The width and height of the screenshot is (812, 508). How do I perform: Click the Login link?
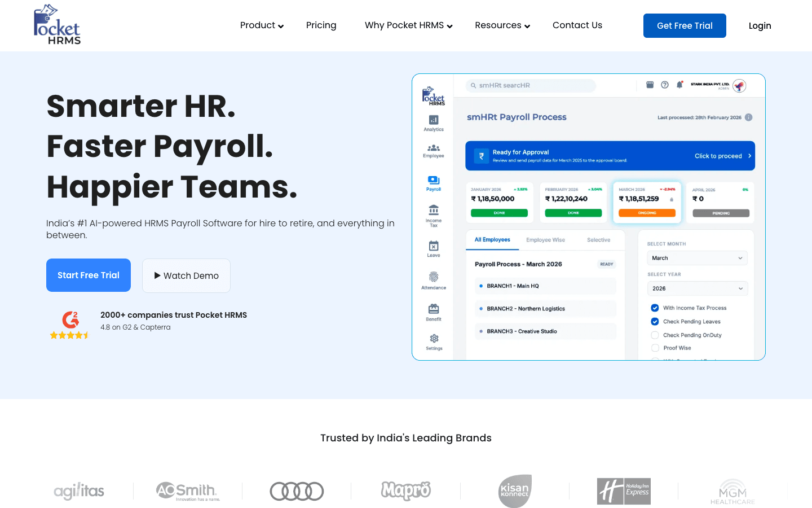pos(760,25)
